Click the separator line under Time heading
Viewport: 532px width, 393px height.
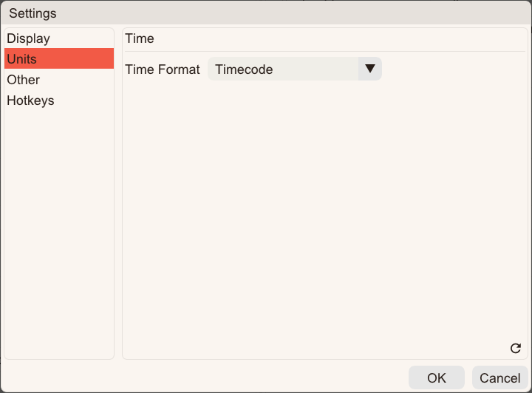tap(324, 52)
